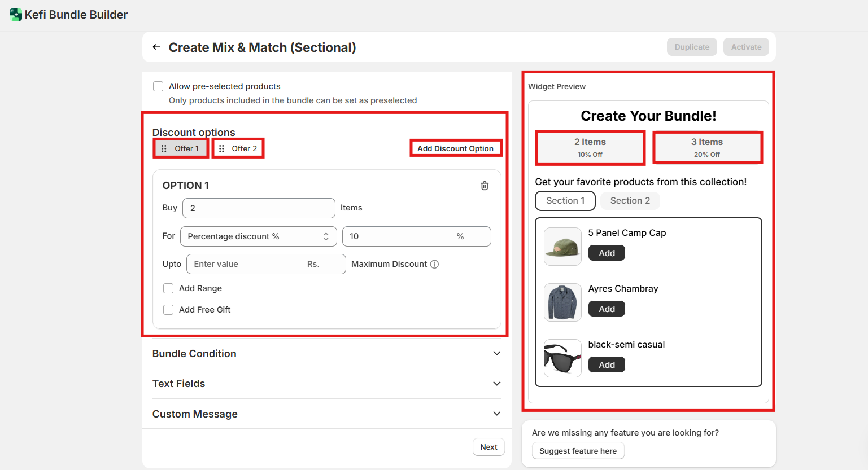
Task: Delete Option 1 with the trash icon
Action: (x=484, y=186)
